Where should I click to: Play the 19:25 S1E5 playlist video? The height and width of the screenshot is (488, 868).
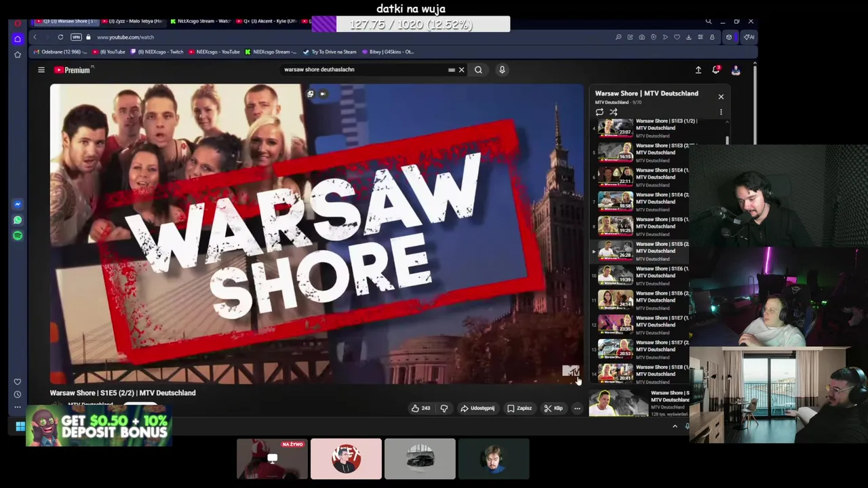click(x=641, y=226)
